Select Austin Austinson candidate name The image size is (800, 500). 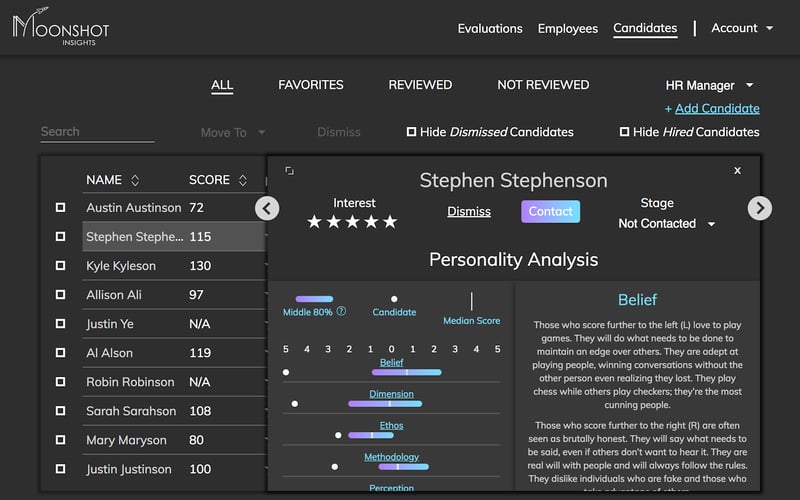click(x=134, y=207)
